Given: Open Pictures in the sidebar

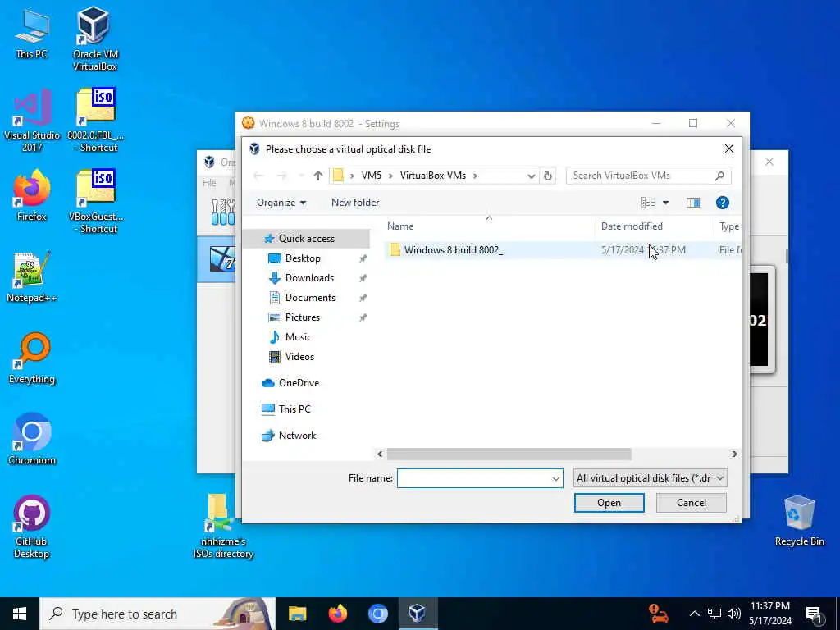Looking at the screenshot, I should 302,317.
